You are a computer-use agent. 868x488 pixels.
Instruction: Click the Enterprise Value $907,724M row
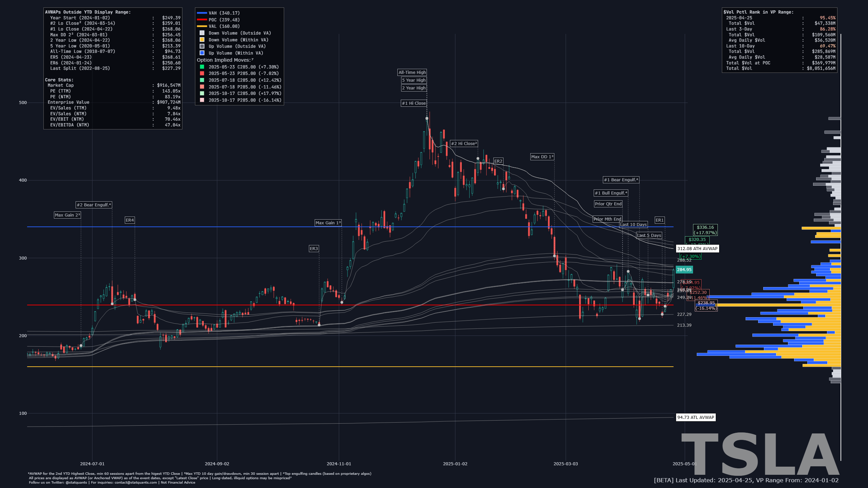click(x=114, y=102)
